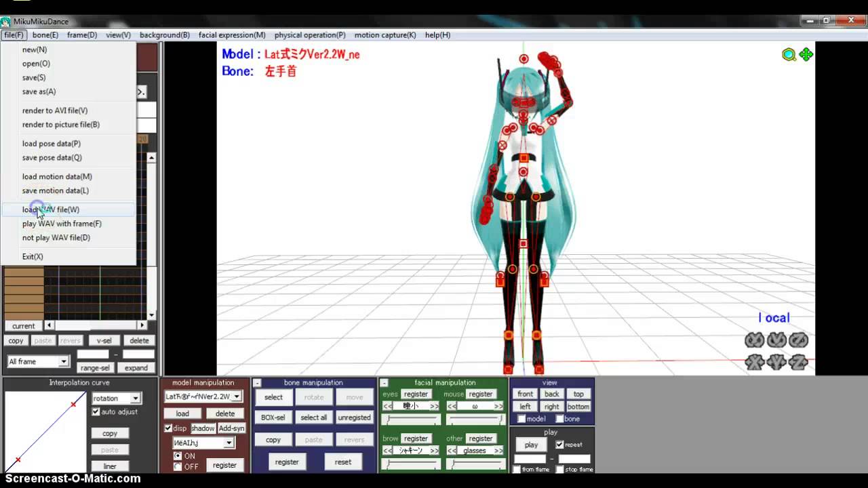
Task: Collapse the bone manipulation panel
Action: (x=257, y=383)
